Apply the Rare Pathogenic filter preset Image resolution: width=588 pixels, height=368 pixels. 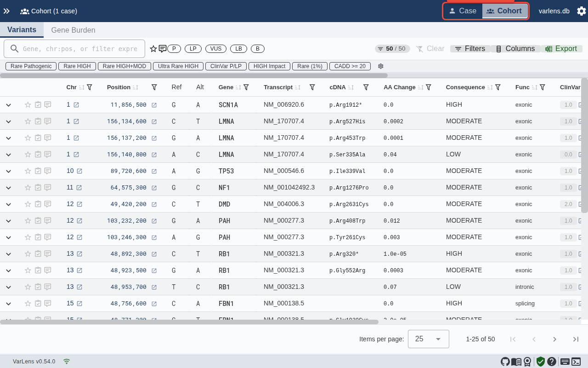(x=30, y=66)
